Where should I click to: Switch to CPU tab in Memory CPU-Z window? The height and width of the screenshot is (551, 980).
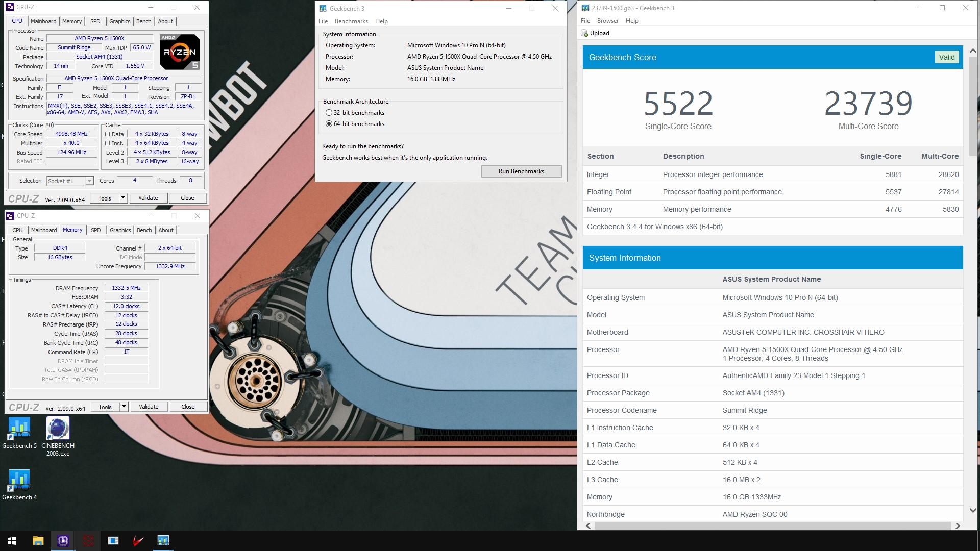(17, 230)
